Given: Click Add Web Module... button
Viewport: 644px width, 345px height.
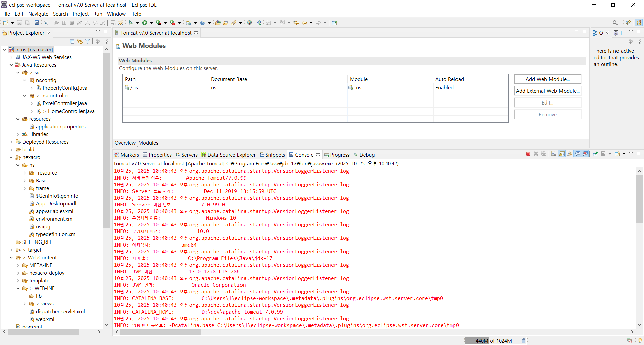Looking at the screenshot, I should [x=547, y=79].
